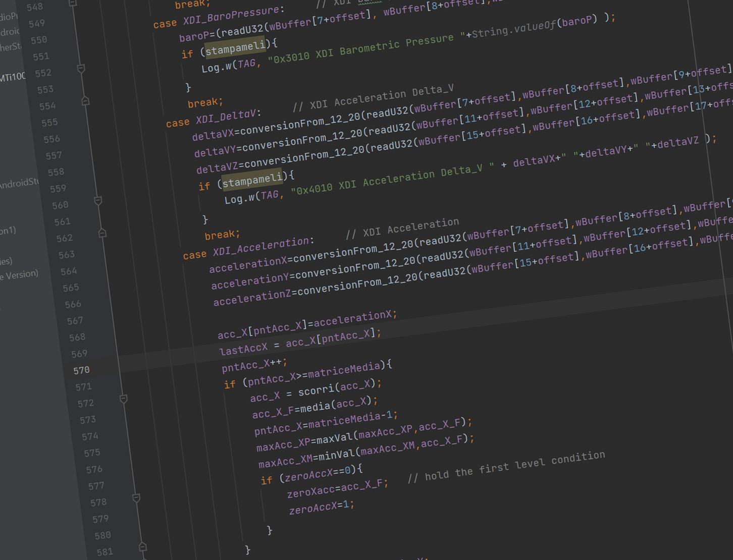Click line number 553 in gutter
Screen dimensions: 733x560
point(45,90)
